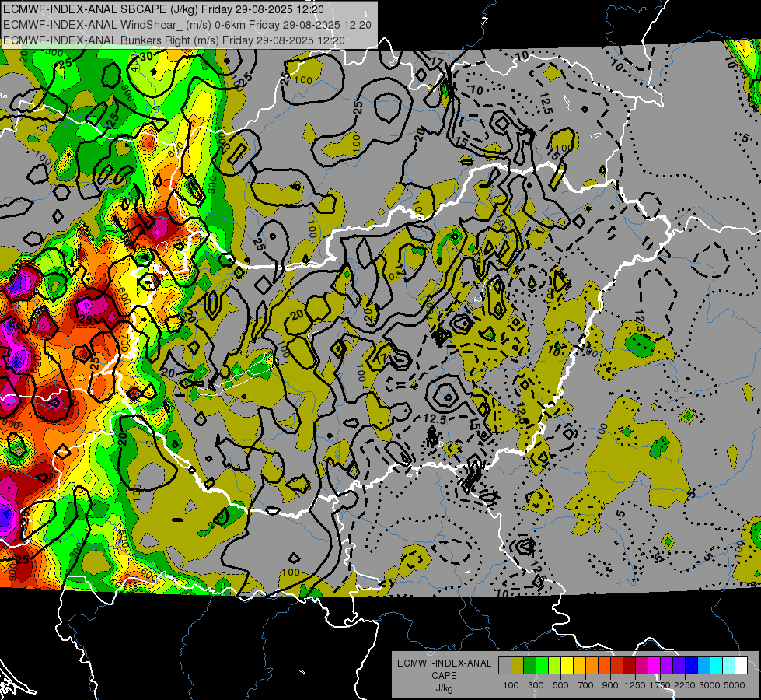The height and width of the screenshot is (700, 761).
Task: Click the WindShear 0-6km header line
Action: click(x=187, y=25)
